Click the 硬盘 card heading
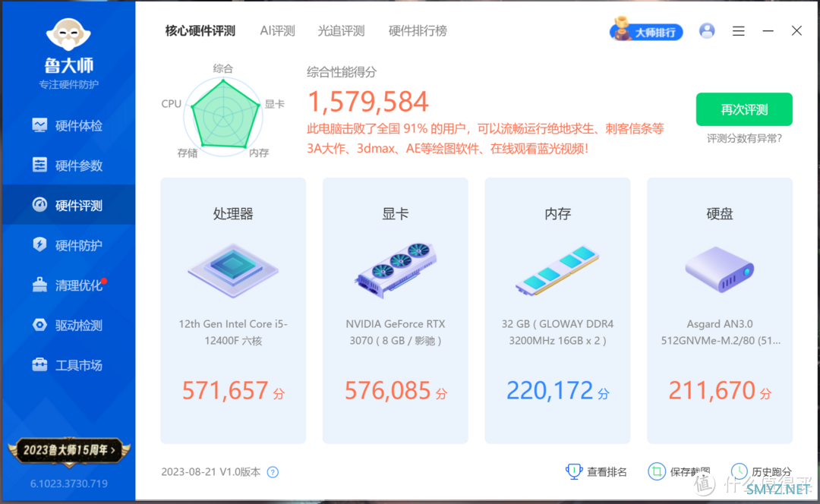This screenshot has width=820, height=504. point(720,213)
